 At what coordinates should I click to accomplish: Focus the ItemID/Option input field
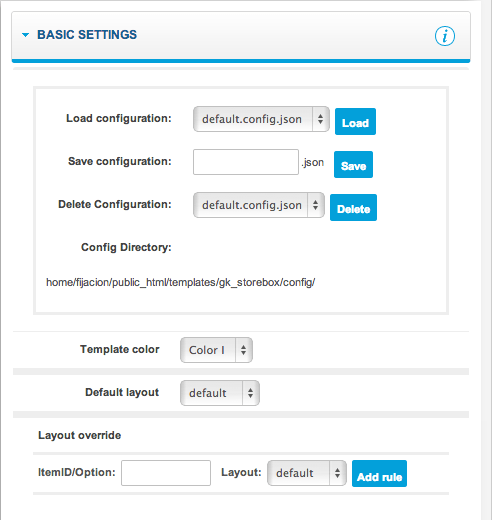tap(166, 473)
